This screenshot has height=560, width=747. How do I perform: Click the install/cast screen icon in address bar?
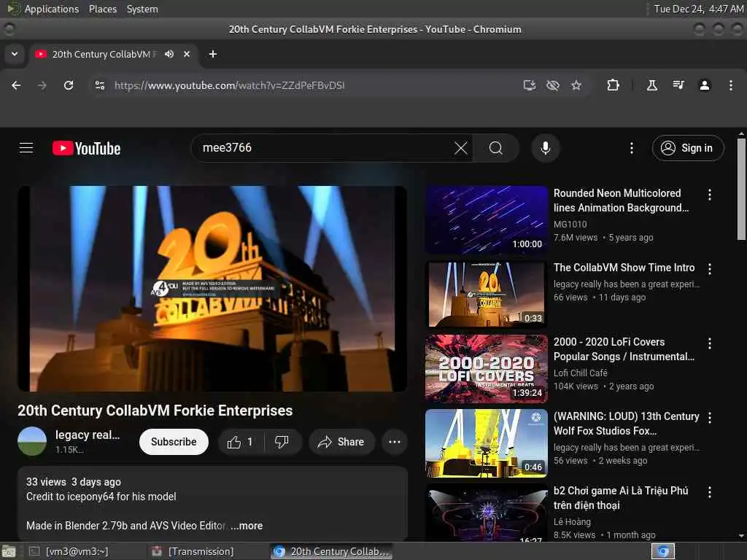coord(530,85)
